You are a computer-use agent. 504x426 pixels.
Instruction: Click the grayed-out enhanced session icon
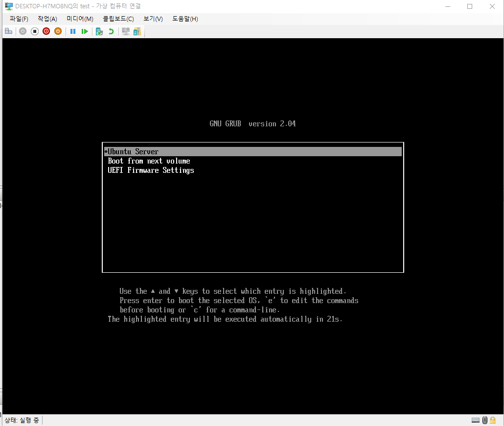click(x=126, y=31)
